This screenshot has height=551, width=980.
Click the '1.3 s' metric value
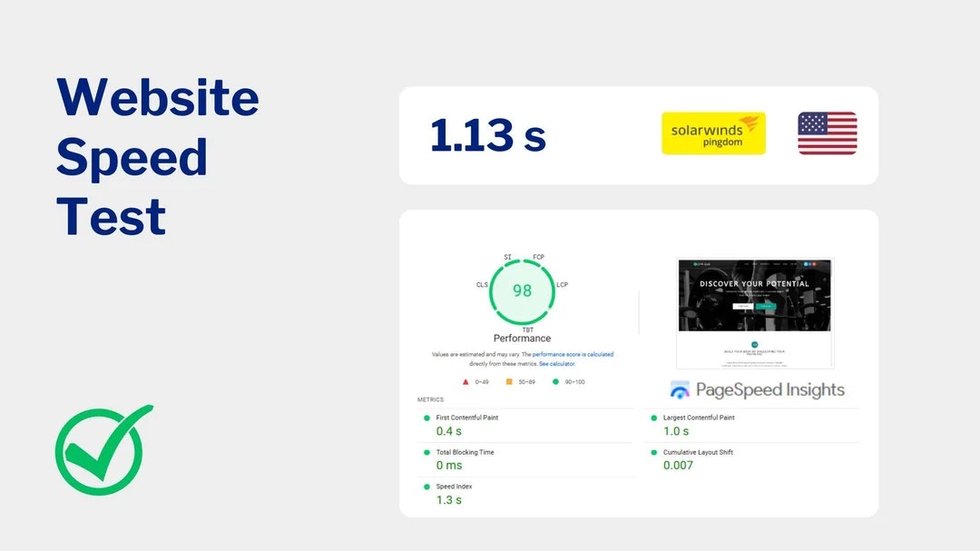pyautogui.click(x=449, y=500)
